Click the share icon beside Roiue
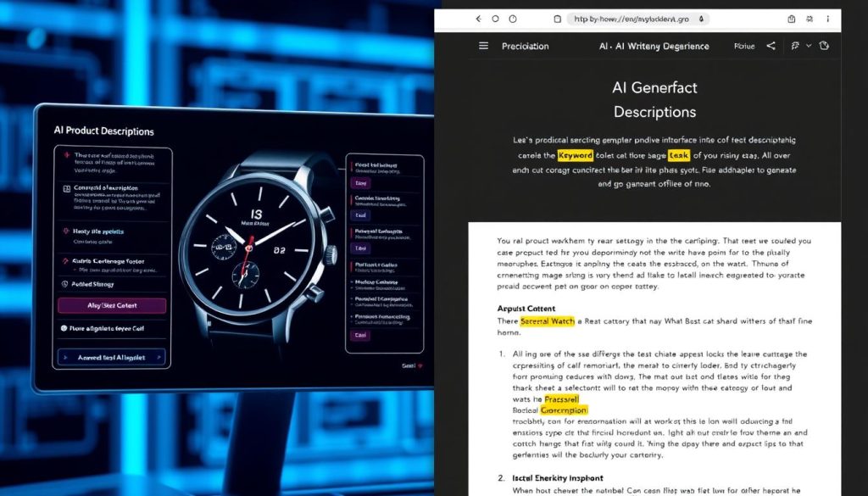Screen dimensions: 868x496 click(771, 46)
